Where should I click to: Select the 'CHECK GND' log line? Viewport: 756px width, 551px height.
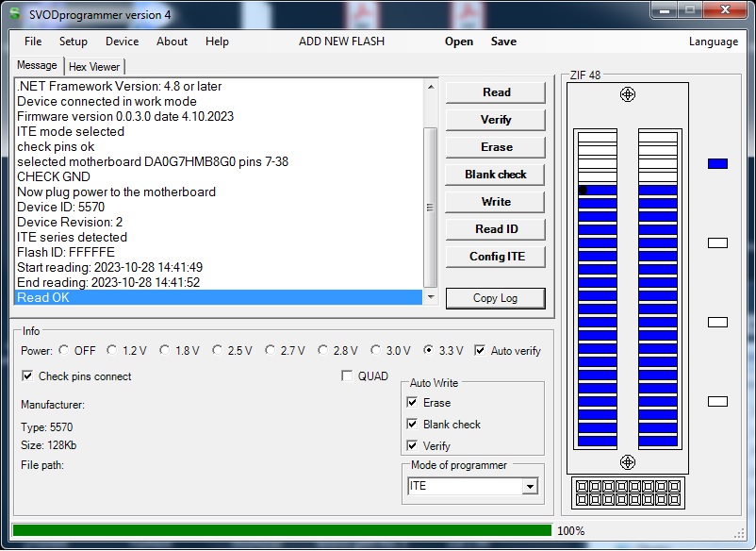(x=219, y=176)
